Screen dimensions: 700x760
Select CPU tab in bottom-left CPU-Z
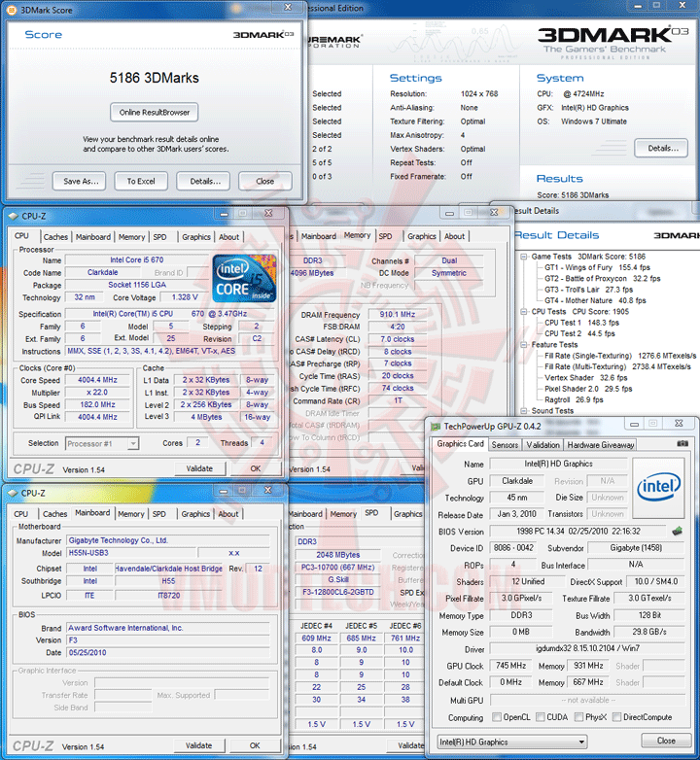[20, 514]
